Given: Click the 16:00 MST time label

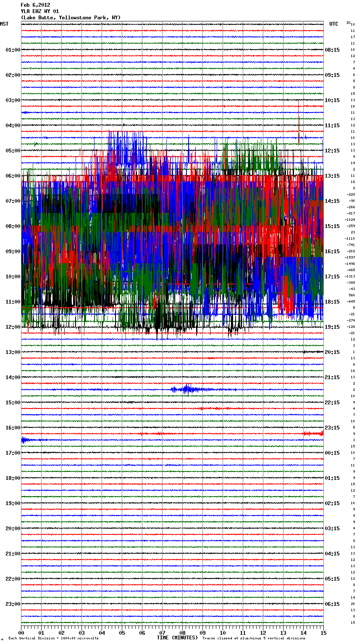Looking at the screenshot, I should click(x=13, y=428).
